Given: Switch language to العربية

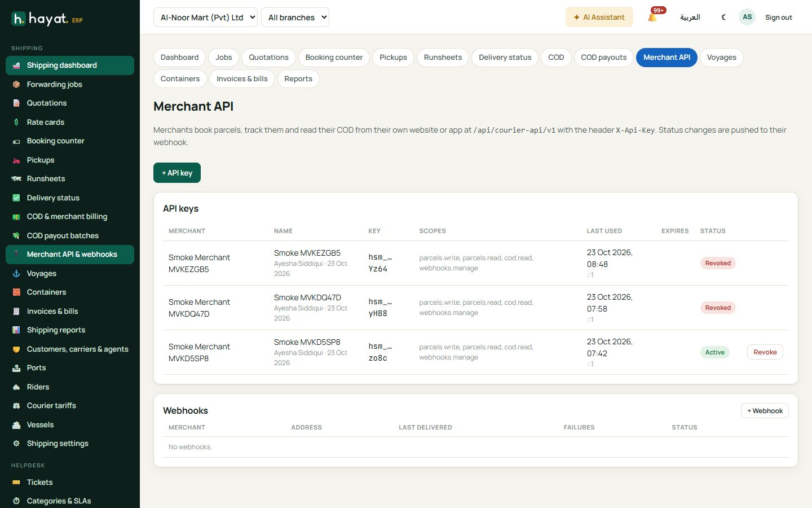Looking at the screenshot, I should tap(690, 17).
